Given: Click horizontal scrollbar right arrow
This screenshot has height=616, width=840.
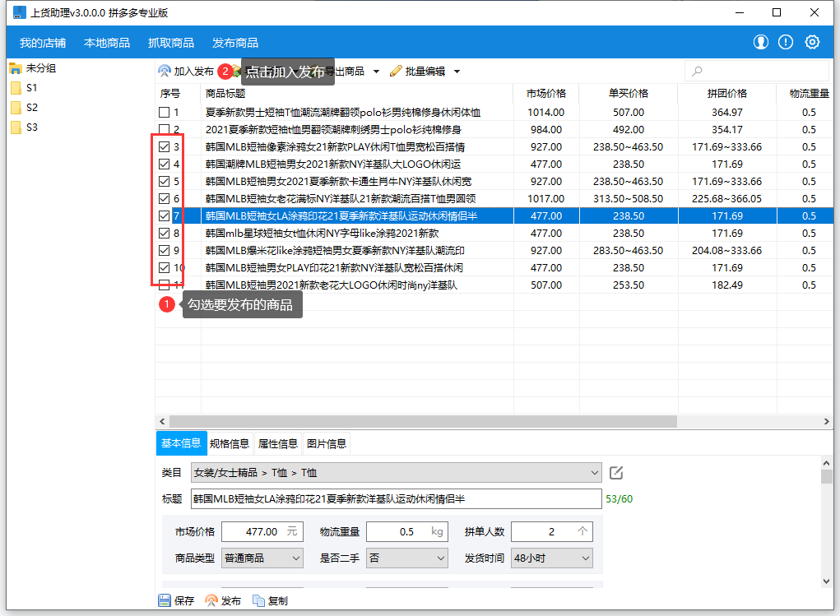Looking at the screenshot, I should pos(826,422).
